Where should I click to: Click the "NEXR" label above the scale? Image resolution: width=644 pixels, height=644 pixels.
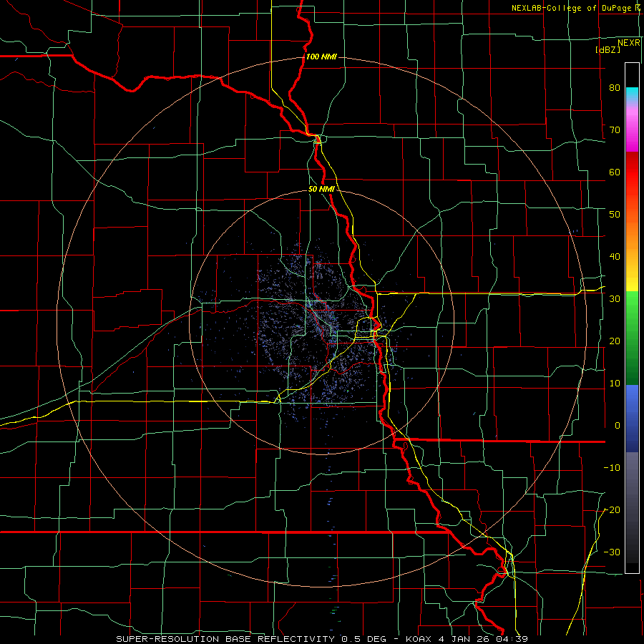coord(628,43)
